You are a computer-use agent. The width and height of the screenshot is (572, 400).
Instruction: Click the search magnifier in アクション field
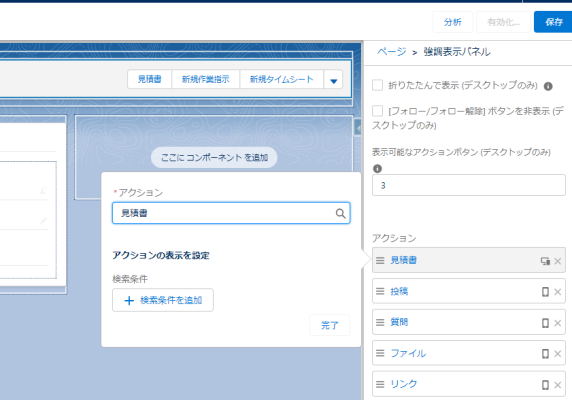point(340,213)
